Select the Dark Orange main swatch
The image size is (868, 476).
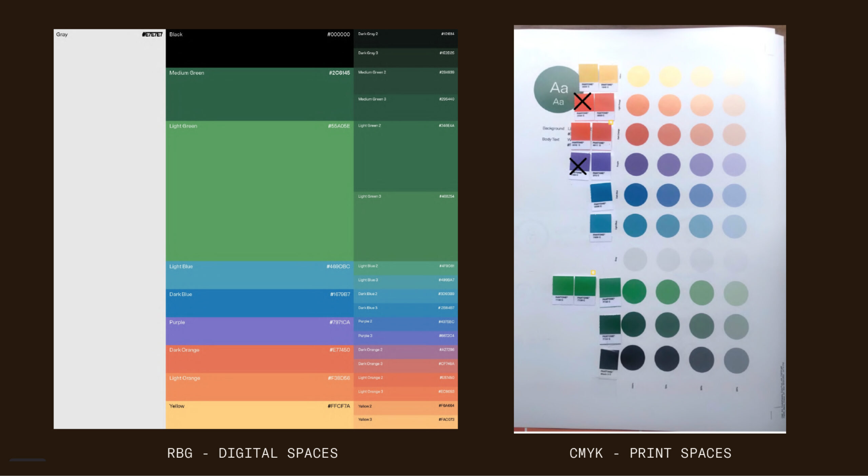coord(260,359)
